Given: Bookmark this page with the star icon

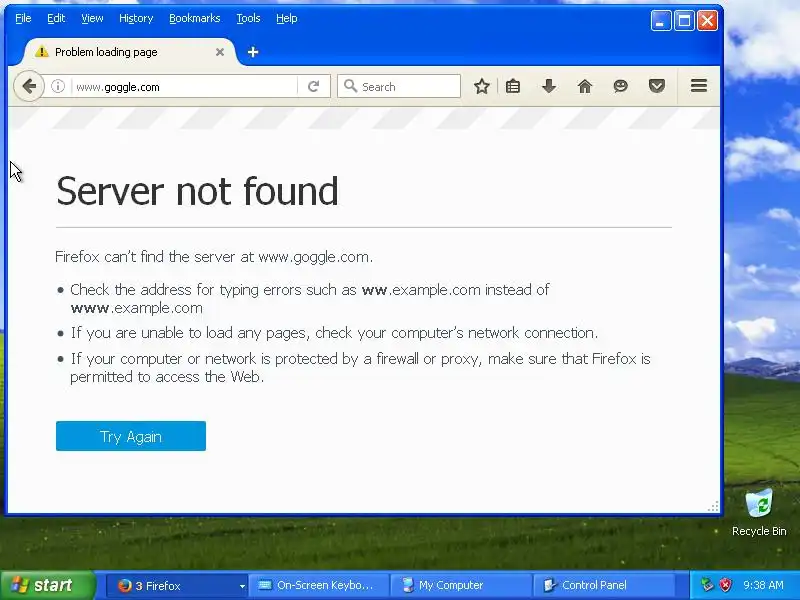Looking at the screenshot, I should coord(481,86).
